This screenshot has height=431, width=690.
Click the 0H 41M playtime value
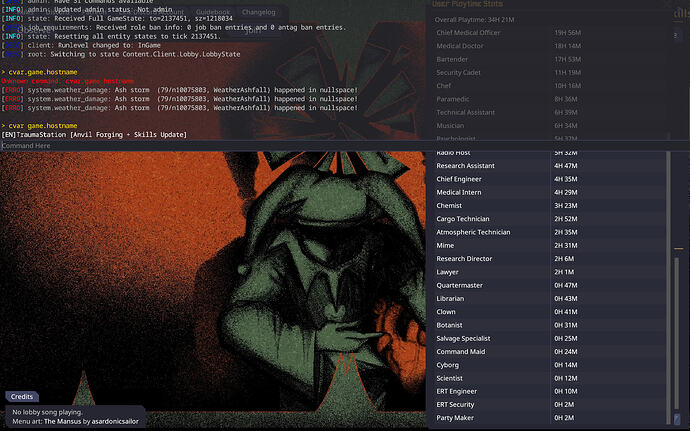565,312
